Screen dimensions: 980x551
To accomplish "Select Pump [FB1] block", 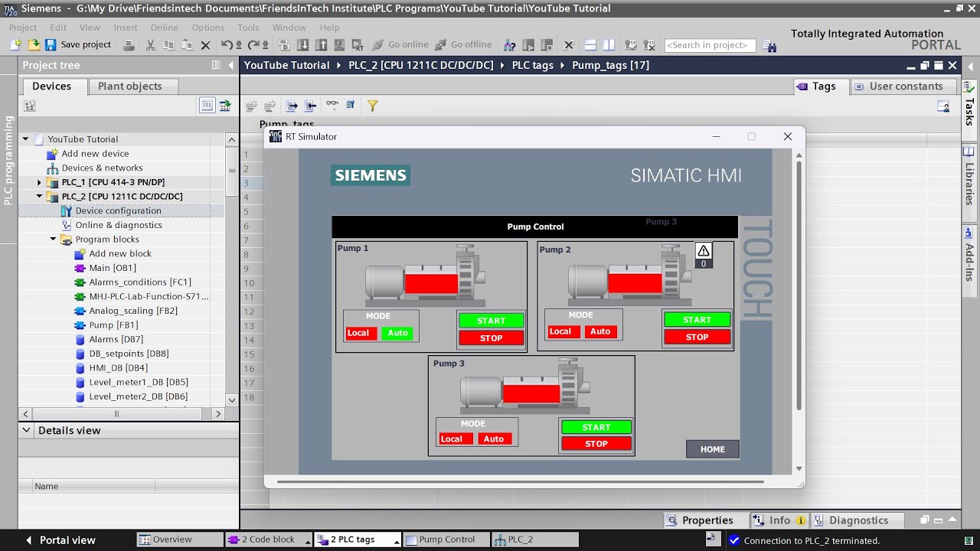I will tap(113, 325).
